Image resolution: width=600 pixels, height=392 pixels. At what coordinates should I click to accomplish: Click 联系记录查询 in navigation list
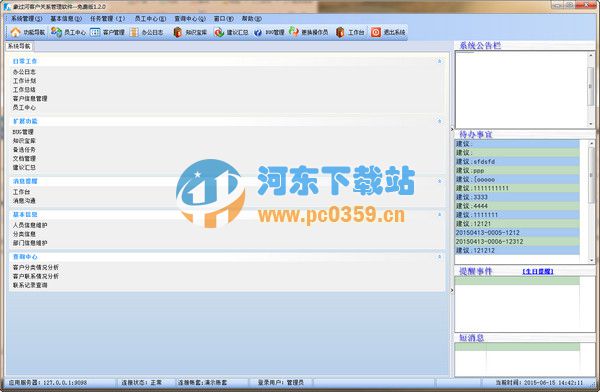coord(30,285)
